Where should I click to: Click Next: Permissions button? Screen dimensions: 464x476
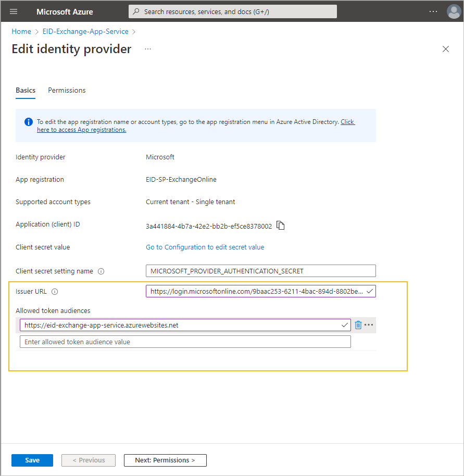(x=165, y=460)
